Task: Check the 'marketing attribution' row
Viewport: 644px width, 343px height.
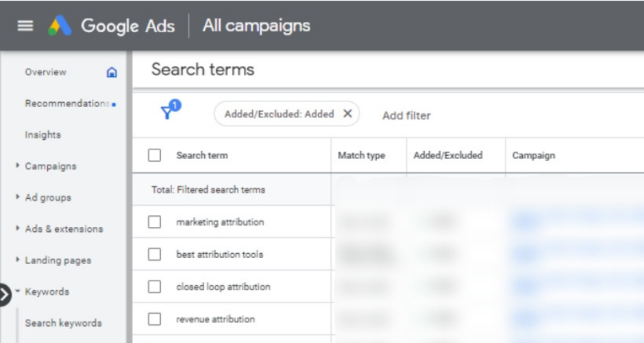Action: [155, 222]
